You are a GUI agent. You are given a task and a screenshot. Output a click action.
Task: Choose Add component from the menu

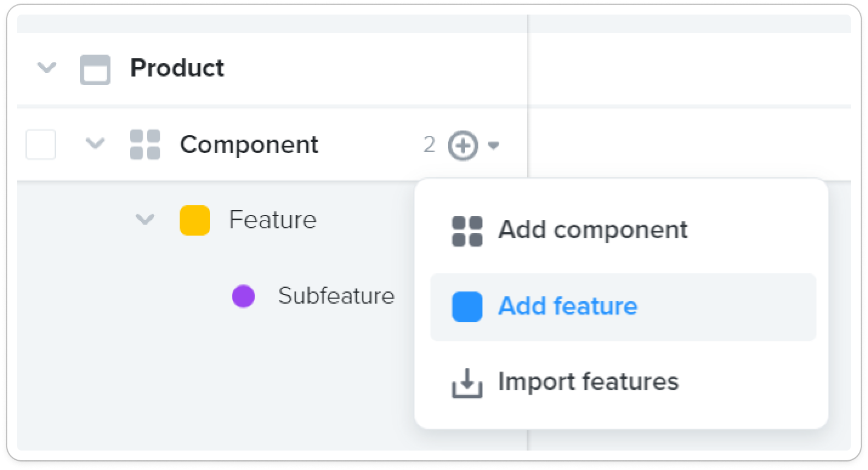point(592,230)
